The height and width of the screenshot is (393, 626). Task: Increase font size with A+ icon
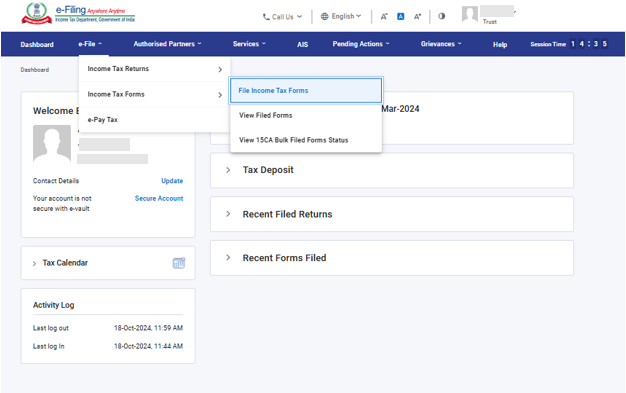pos(417,16)
